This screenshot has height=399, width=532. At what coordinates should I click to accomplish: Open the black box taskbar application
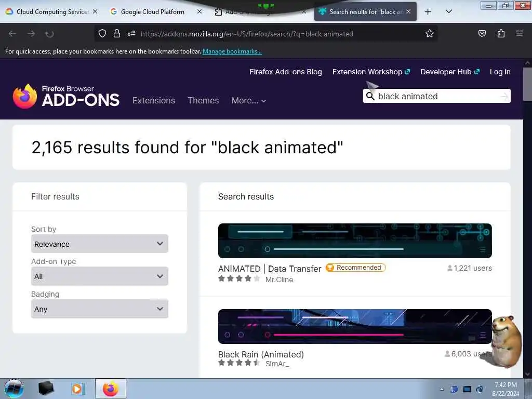(46, 389)
